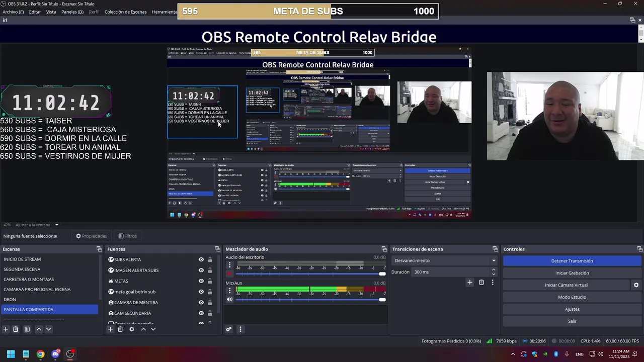
Task: Hide meta goal botrix sub source
Action: [201, 292]
